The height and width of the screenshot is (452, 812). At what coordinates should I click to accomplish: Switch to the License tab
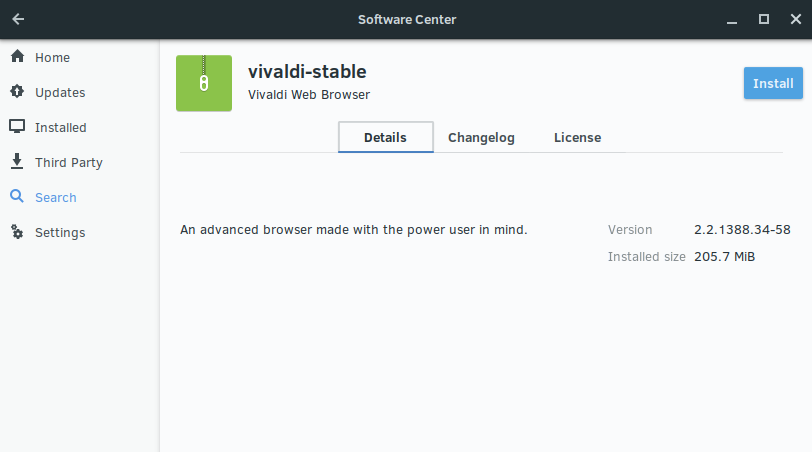tap(577, 137)
